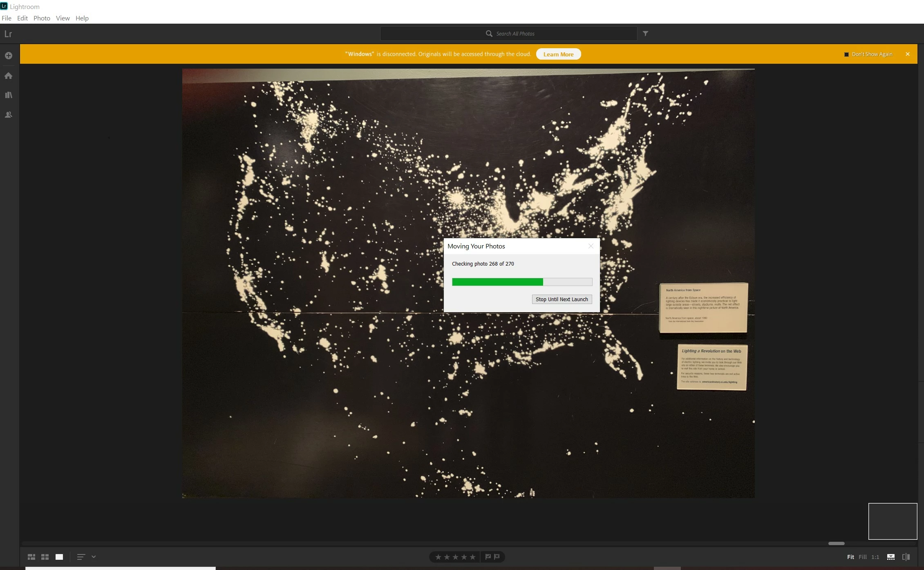Switch to Photo Grid view

pos(31,557)
